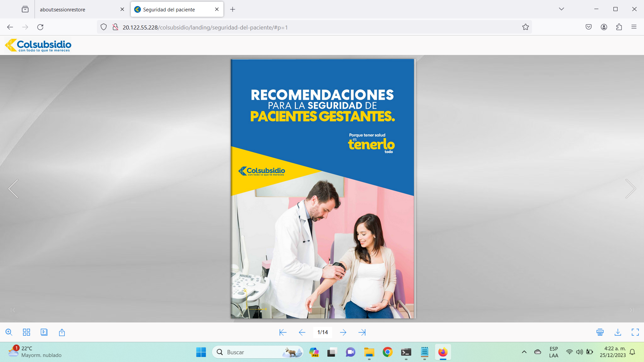Go to the previous page in the flipbook toolbar
The height and width of the screenshot is (362, 644).
point(302,332)
